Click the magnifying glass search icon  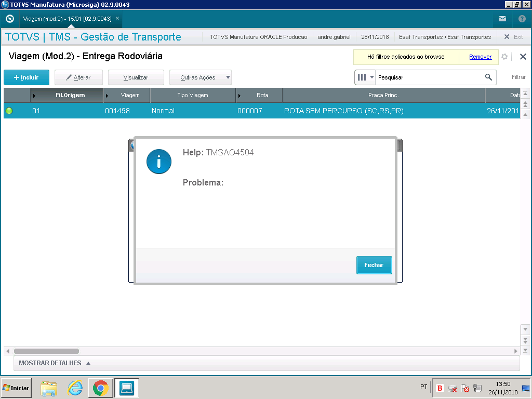[x=488, y=77]
